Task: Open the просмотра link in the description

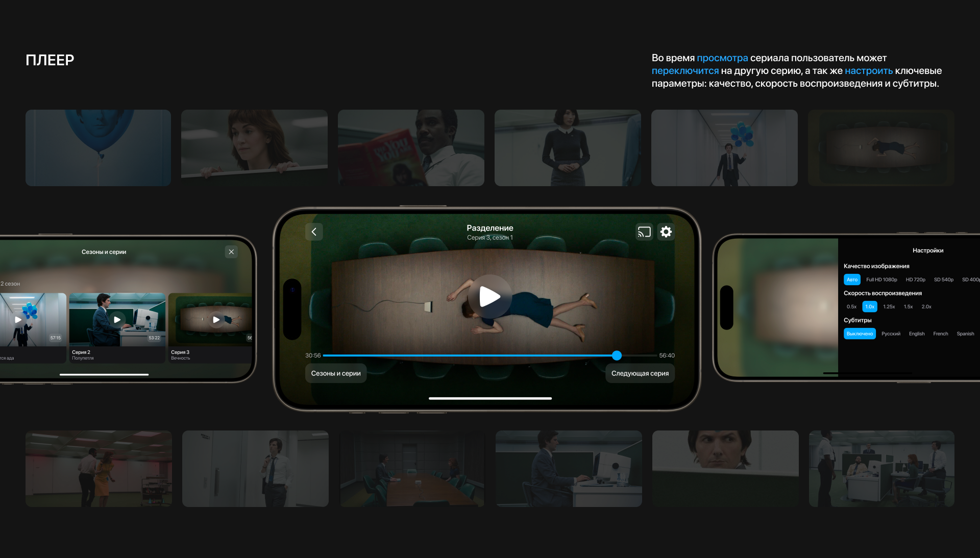Action: click(x=722, y=58)
